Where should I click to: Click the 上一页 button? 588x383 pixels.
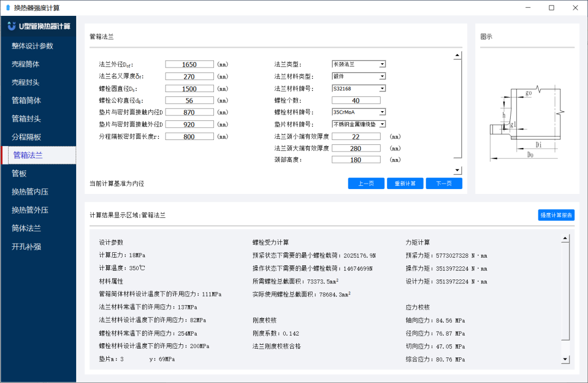[x=366, y=184]
